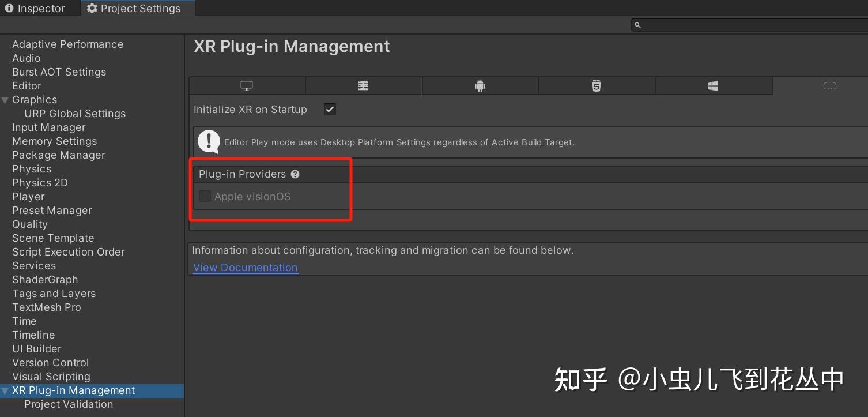Click the Plug-in Providers help icon
The image size is (868, 417).
(x=295, y=174)
